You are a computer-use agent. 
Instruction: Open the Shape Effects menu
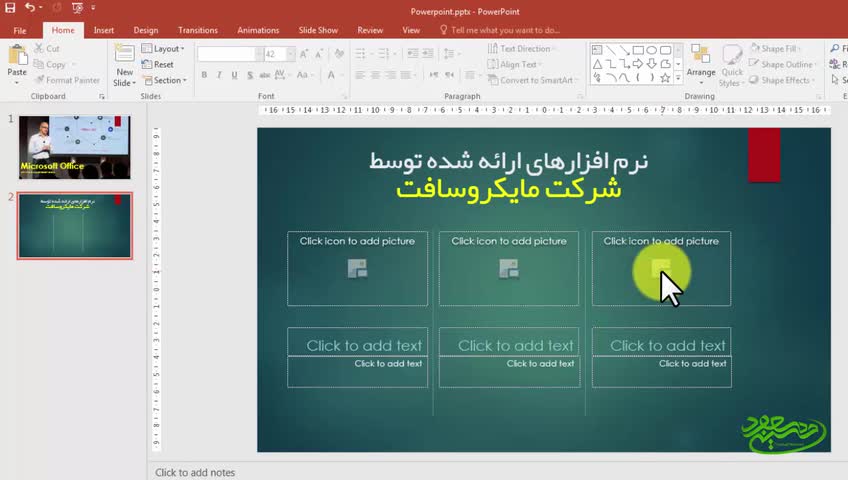(x=782, y=80)
